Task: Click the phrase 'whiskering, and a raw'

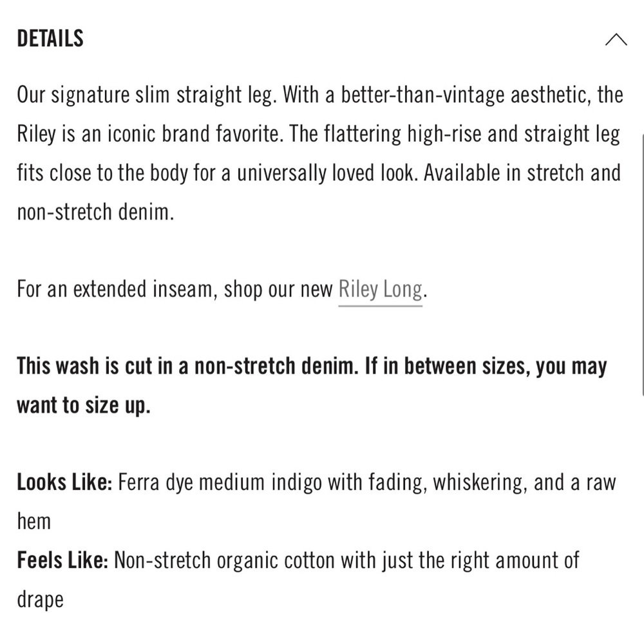Action: (524, 482)
